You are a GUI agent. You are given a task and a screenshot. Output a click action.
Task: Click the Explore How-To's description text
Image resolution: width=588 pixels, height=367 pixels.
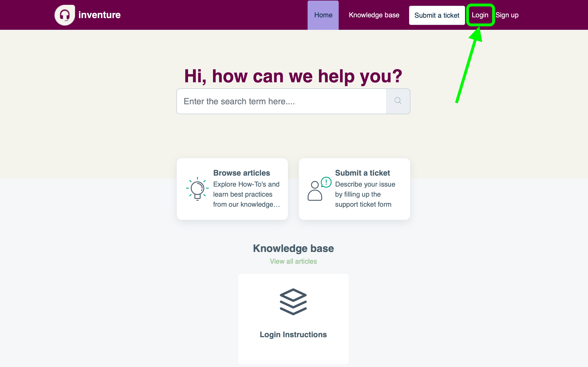(246, 194)
